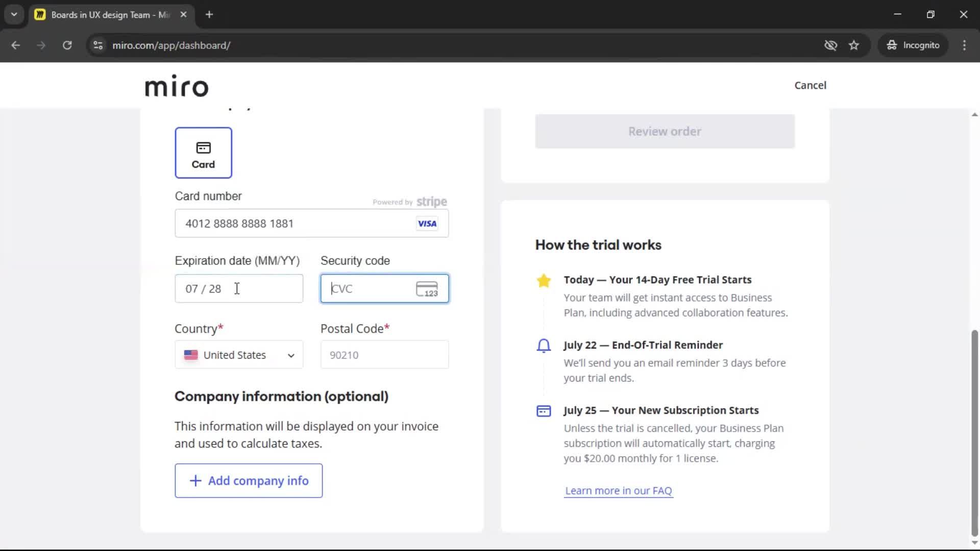Select the Boards in UX design Team tab
The image size is (980, 551).
(x=111, y=15)
